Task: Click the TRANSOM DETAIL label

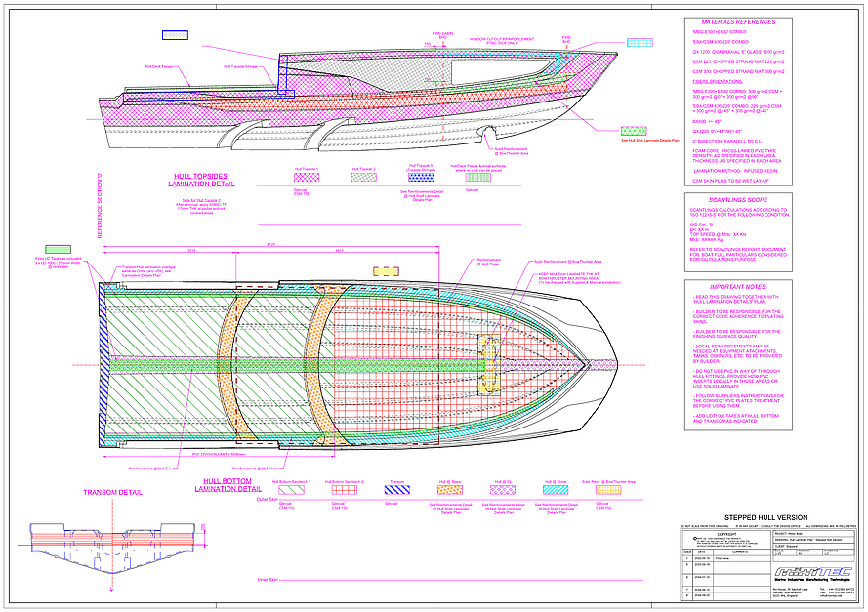Action: [115, 492]
